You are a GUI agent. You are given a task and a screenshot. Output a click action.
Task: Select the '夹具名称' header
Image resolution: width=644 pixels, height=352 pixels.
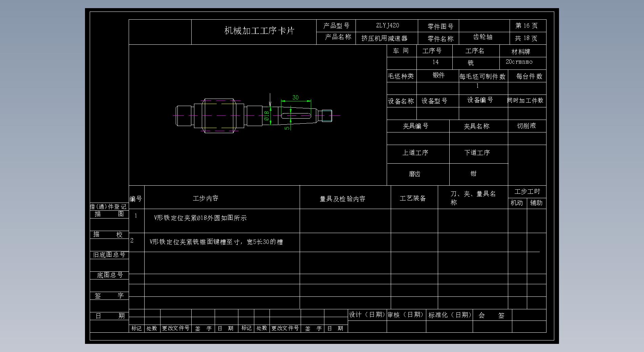(x=476, y=126)
